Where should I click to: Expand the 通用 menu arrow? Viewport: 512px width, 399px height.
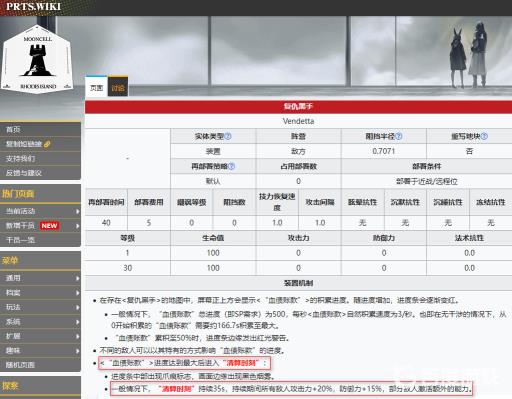[x=77, y=278]
